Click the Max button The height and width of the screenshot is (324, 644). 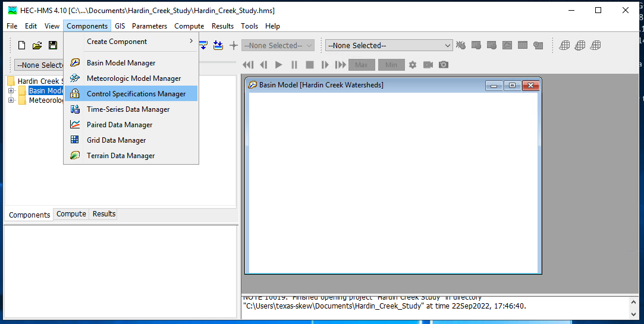pyautogui.click(x=362, y=65)
